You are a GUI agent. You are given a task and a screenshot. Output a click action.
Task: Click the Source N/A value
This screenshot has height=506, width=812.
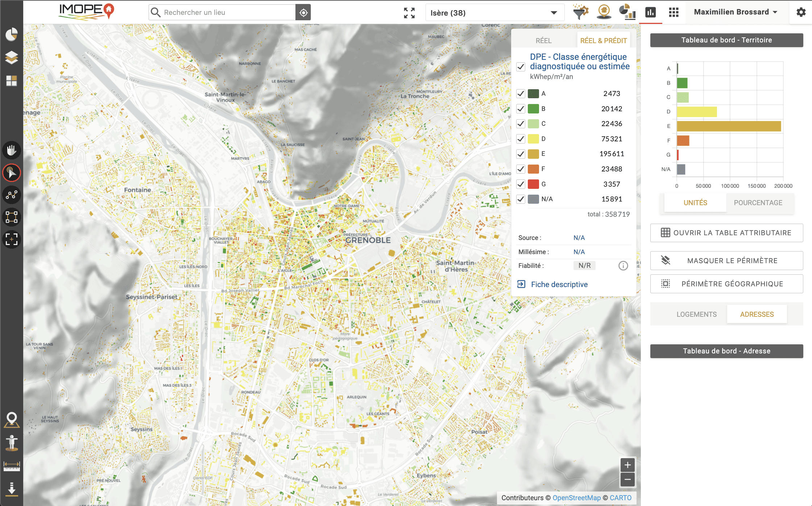point(579,238)
